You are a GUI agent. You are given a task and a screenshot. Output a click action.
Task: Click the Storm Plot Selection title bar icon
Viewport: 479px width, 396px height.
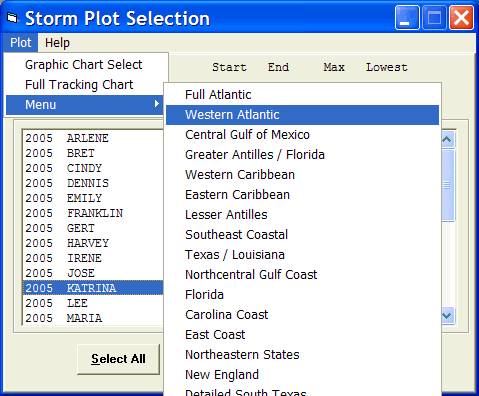(x=12, y=18)
